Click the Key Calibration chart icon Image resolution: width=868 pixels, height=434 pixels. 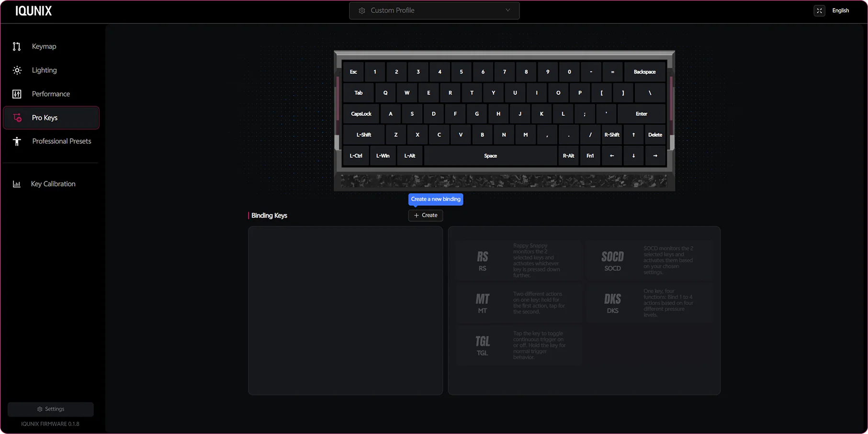(17, 184)
